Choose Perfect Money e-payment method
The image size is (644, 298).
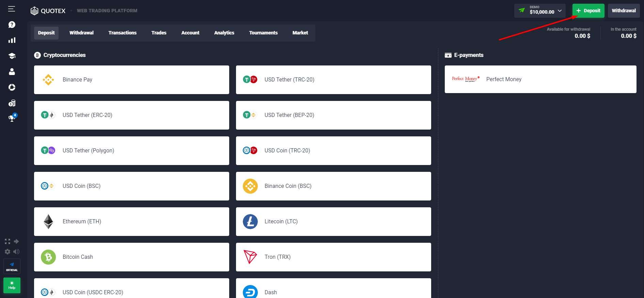(x=540, y=79)
